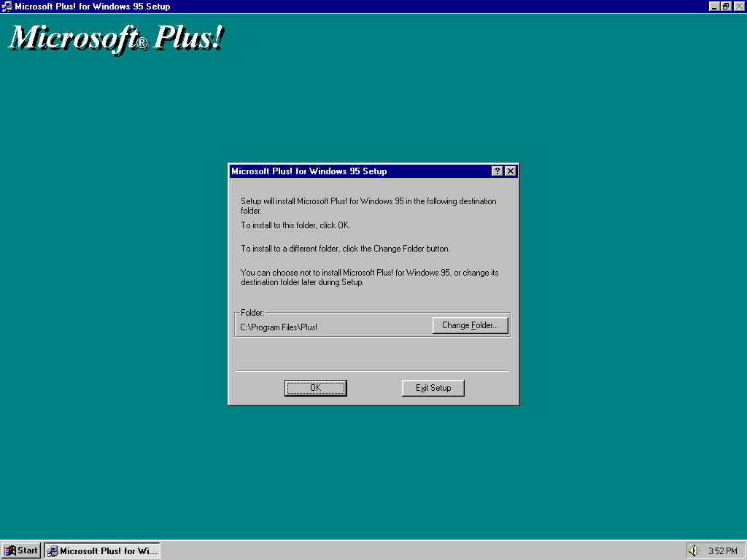Click the question mark help icon in dialog
The image size is (747, 560).
pyautogui.click(x=497, y=171)
